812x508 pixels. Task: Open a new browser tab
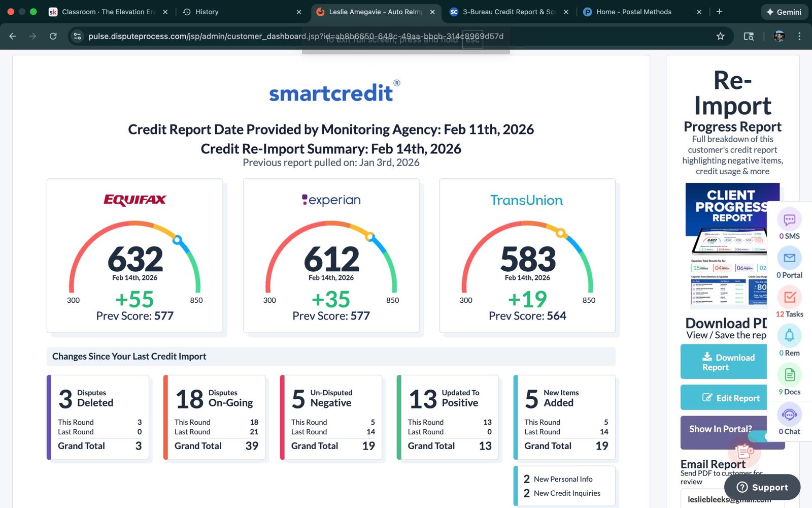point(719,12)
